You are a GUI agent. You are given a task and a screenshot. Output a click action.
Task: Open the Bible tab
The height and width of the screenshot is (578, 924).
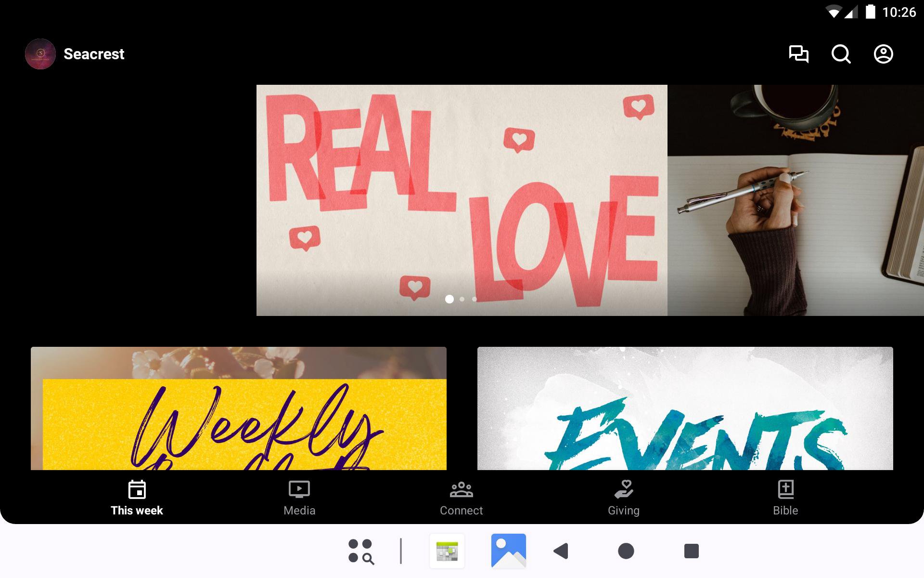[x=785, y=499]
